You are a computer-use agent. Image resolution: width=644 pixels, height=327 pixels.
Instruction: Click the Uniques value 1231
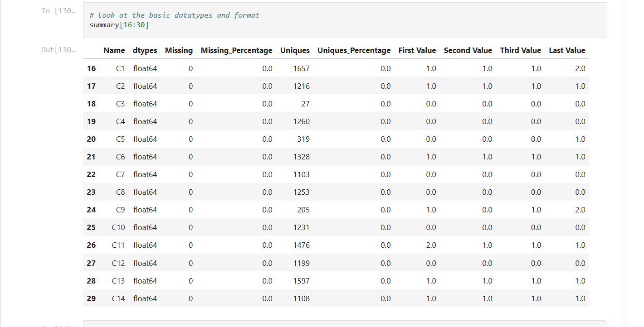pyautogui.click(x=302, y=227)
